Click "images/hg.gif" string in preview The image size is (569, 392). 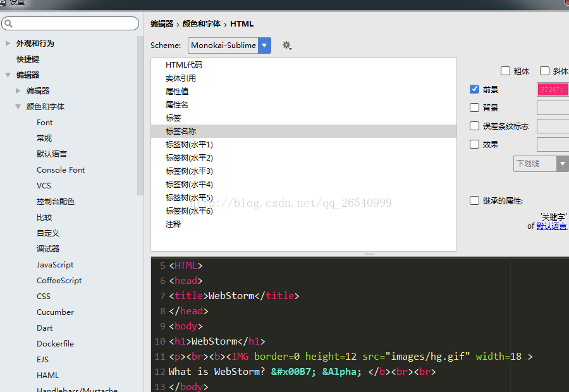coord(428,357)
